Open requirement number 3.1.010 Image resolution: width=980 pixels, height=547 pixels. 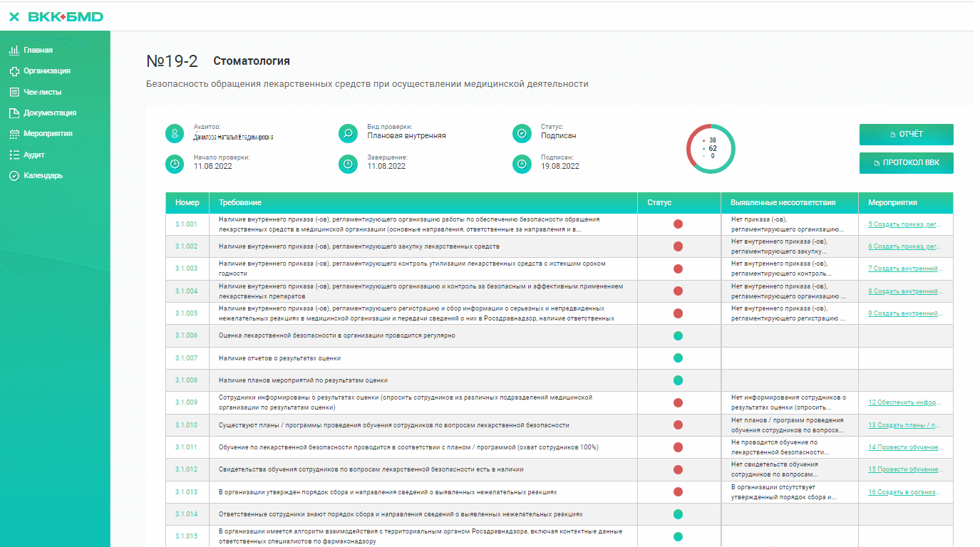click(x=186, y=425)
